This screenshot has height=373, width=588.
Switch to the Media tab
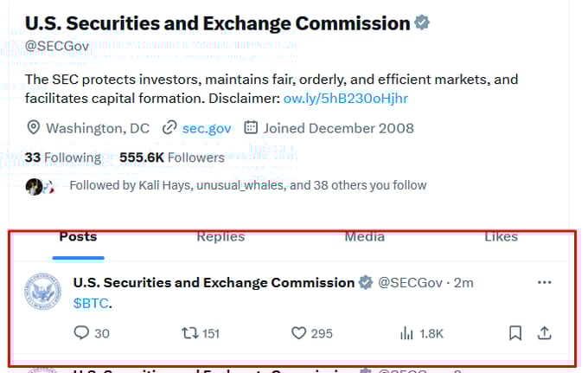click(x=365, y=236)
